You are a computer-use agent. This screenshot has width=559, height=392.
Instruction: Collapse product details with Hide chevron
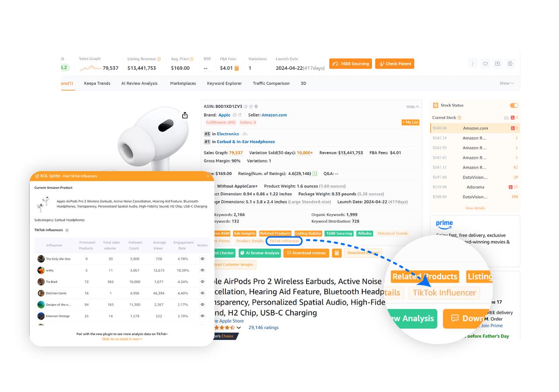[x=413, y=107]
